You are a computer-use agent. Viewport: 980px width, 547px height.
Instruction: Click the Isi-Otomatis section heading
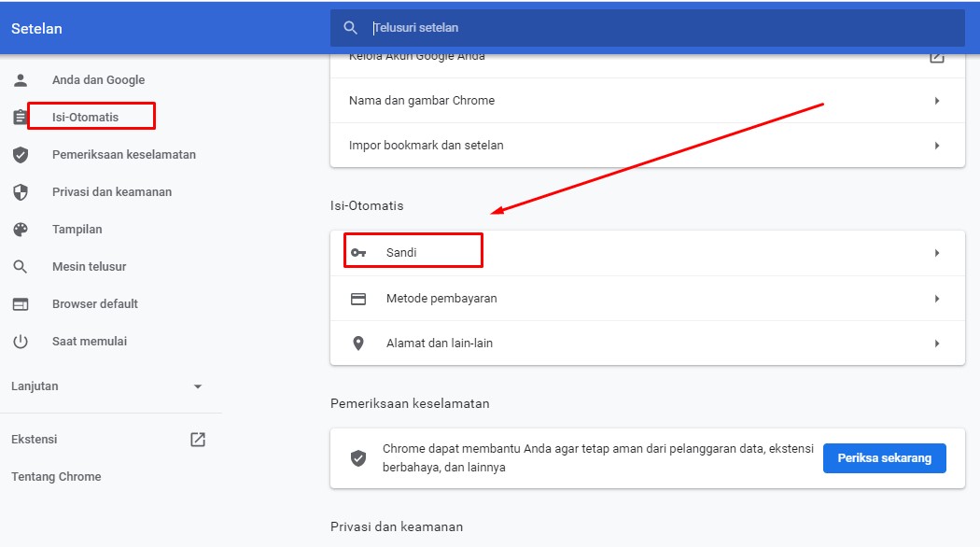[367, 205]
